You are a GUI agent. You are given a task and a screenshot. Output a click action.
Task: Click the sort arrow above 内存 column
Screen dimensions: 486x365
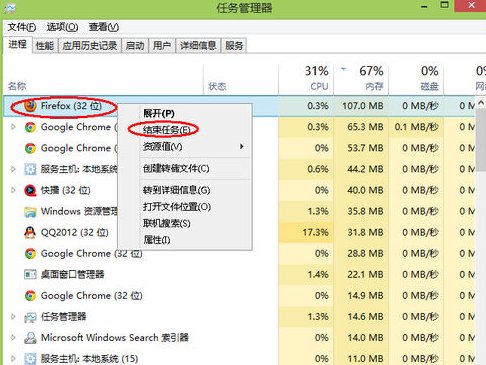pos(344,69)
